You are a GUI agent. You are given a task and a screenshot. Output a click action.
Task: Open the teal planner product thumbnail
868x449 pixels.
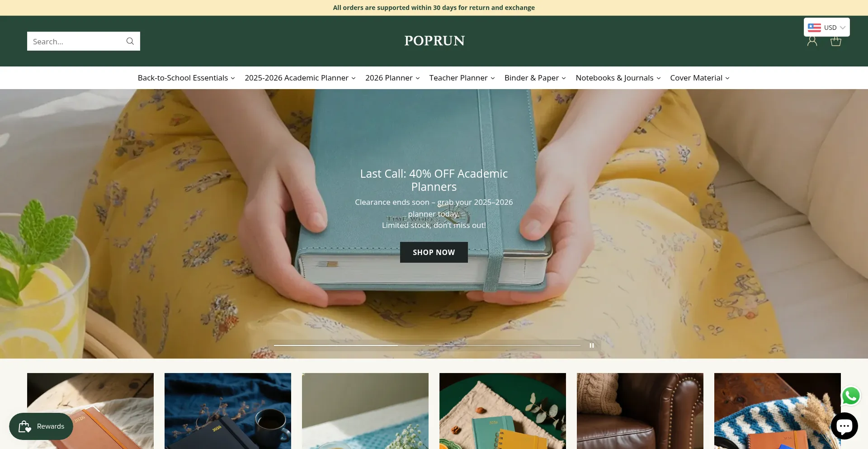pos(503,411)
